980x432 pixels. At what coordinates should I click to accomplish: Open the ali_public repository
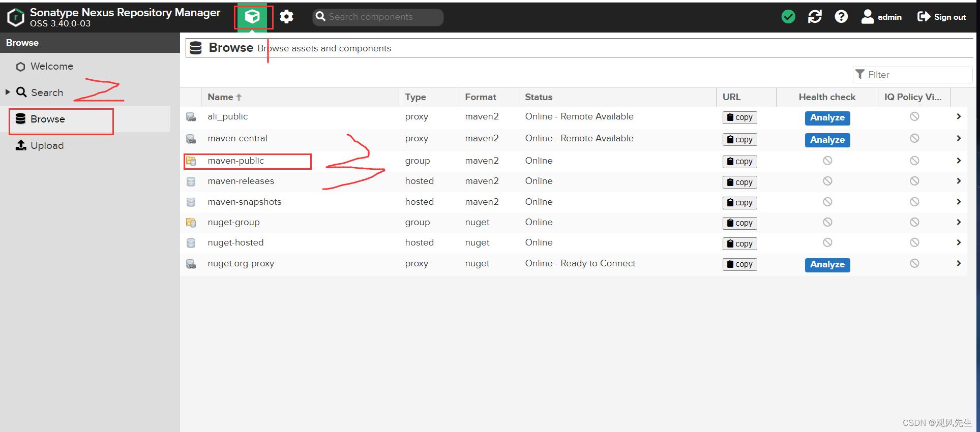[227, 116]
